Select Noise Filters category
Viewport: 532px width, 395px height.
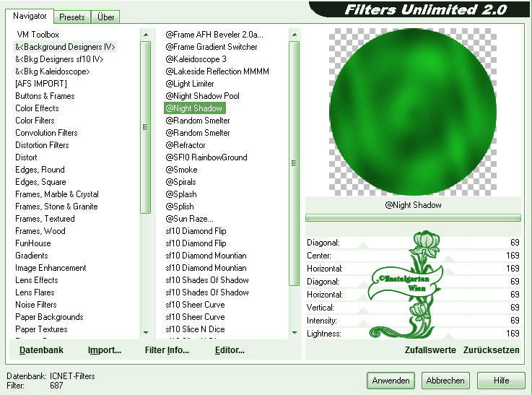click(35, 305)
